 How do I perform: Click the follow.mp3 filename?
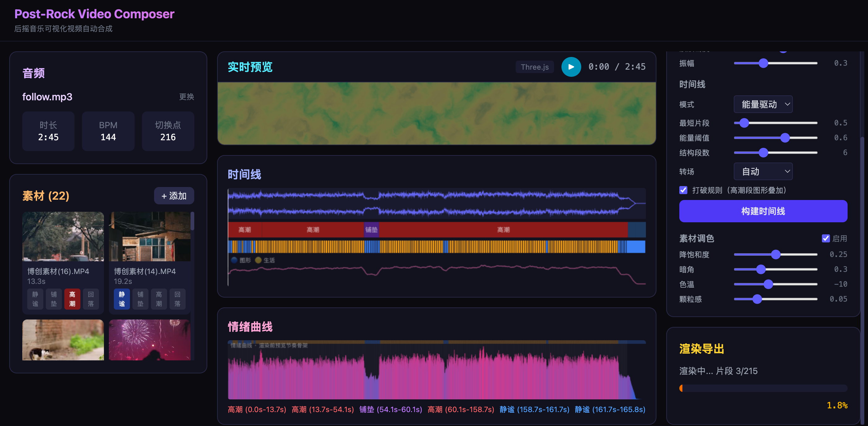47,97
